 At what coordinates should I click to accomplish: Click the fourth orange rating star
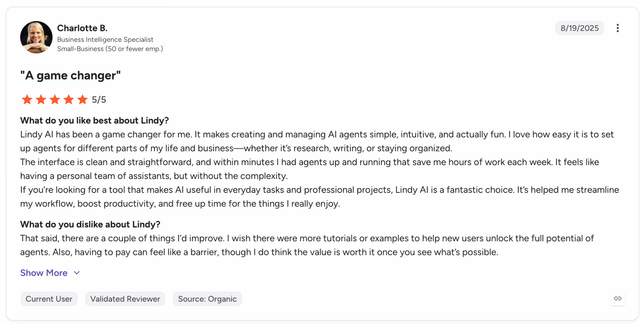pos(69,99)
